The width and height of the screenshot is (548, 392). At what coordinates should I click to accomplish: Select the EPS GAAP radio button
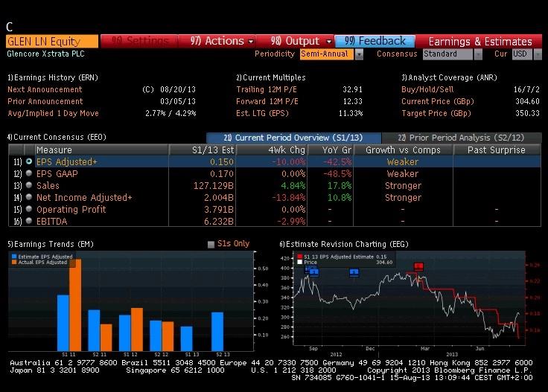tap(29, 173)
